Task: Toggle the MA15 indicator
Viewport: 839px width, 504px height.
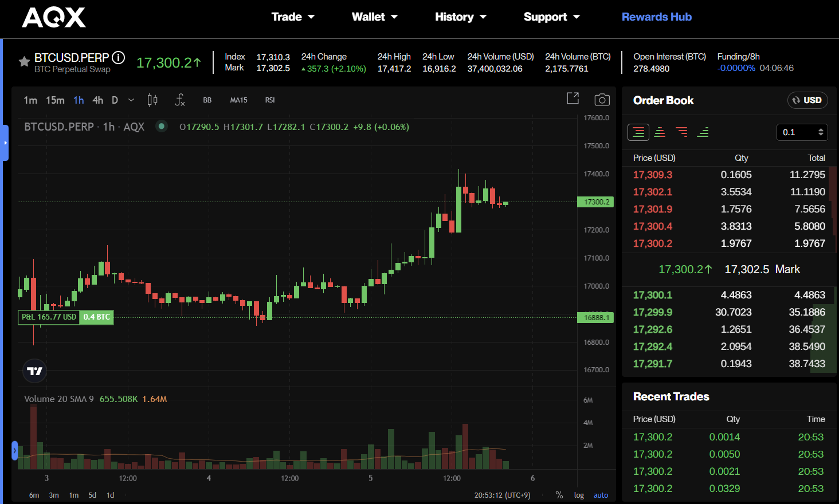Action: [239, 100]
